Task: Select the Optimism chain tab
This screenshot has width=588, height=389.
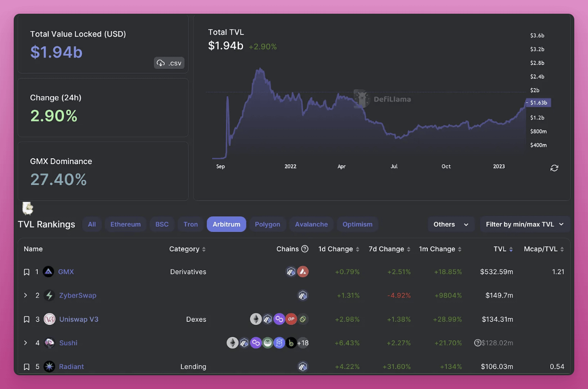Action: point(357,224)
